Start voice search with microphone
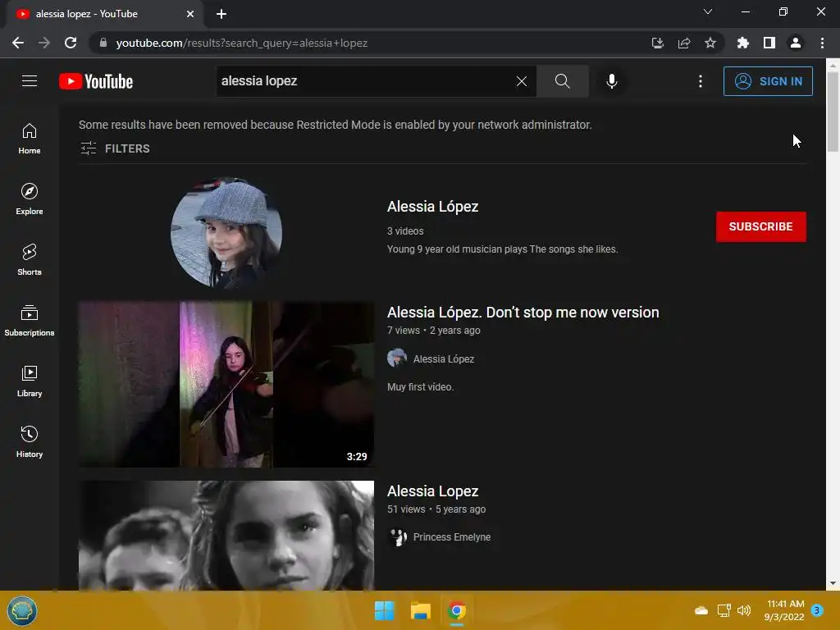Viewport: 840px width, 630px height. (x=611, y=81)
